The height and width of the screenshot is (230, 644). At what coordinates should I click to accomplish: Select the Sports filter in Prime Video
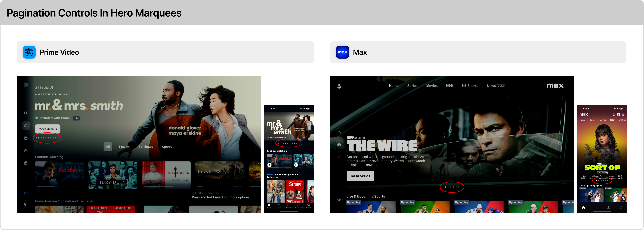click(x=167, y=147)
